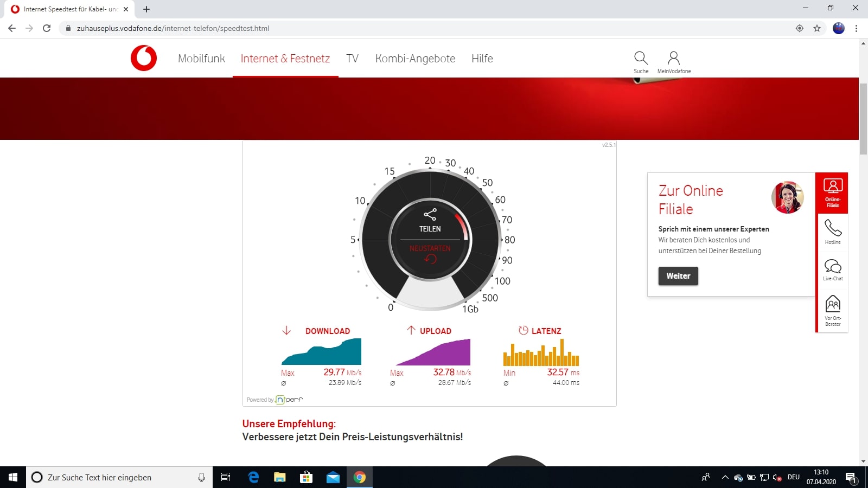Launch Microsoft Edge from the taskbar
Screen dimensions: 868x488
tap(253, 477)
